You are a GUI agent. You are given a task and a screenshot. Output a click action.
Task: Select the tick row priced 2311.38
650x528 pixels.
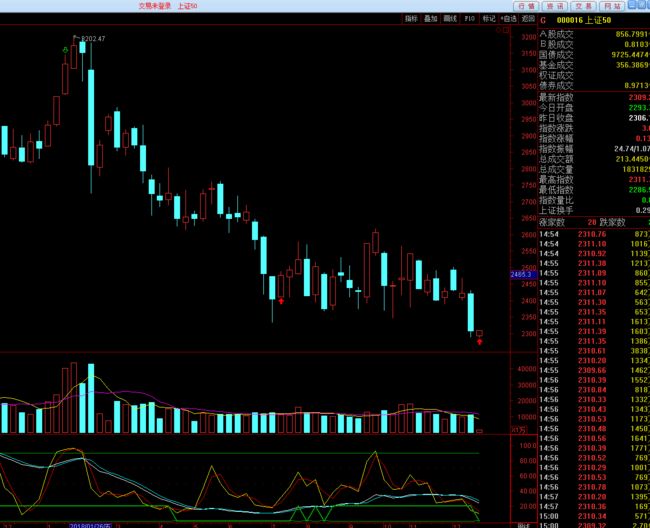click(x=594, y=264)
